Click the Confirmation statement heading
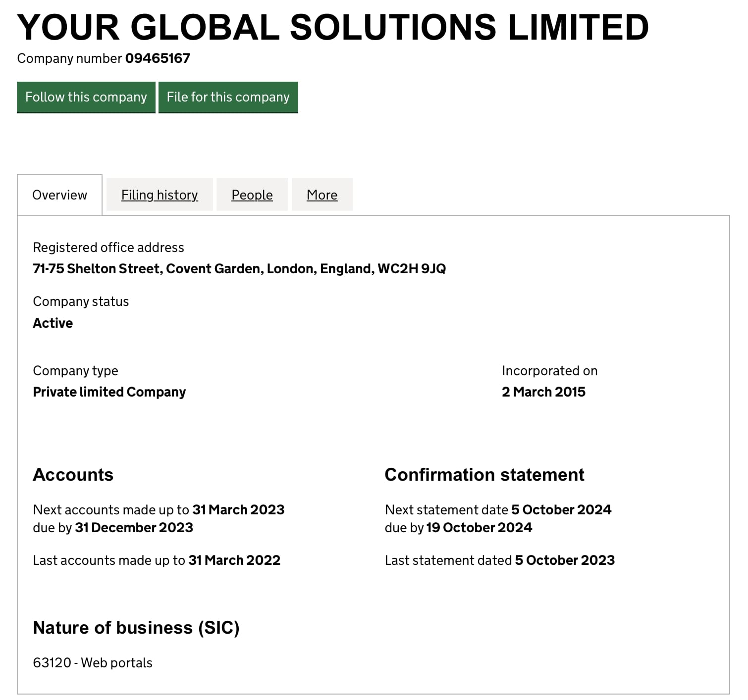The width and height of the screenshot is (748, 700). point(484,475)
